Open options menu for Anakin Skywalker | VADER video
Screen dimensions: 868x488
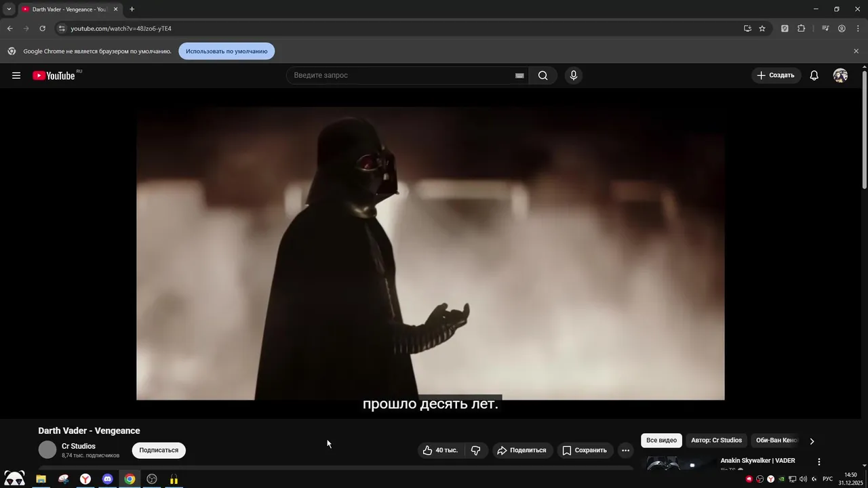tap(818, 462)
